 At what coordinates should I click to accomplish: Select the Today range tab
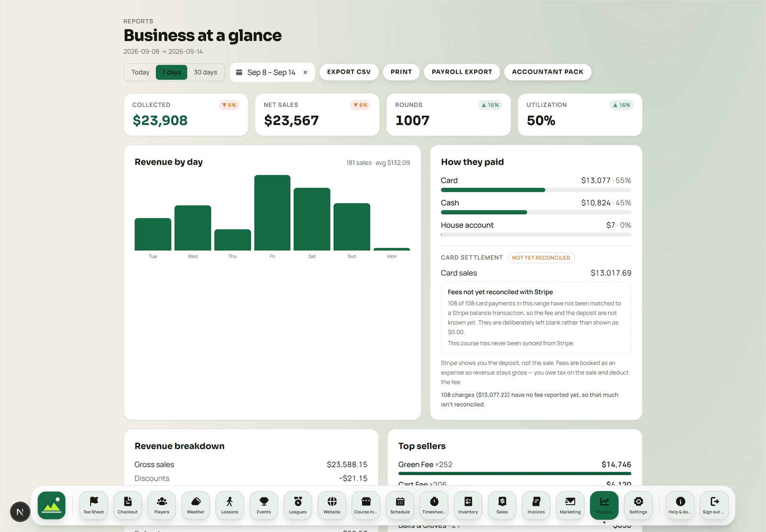[x=140, y=72]
